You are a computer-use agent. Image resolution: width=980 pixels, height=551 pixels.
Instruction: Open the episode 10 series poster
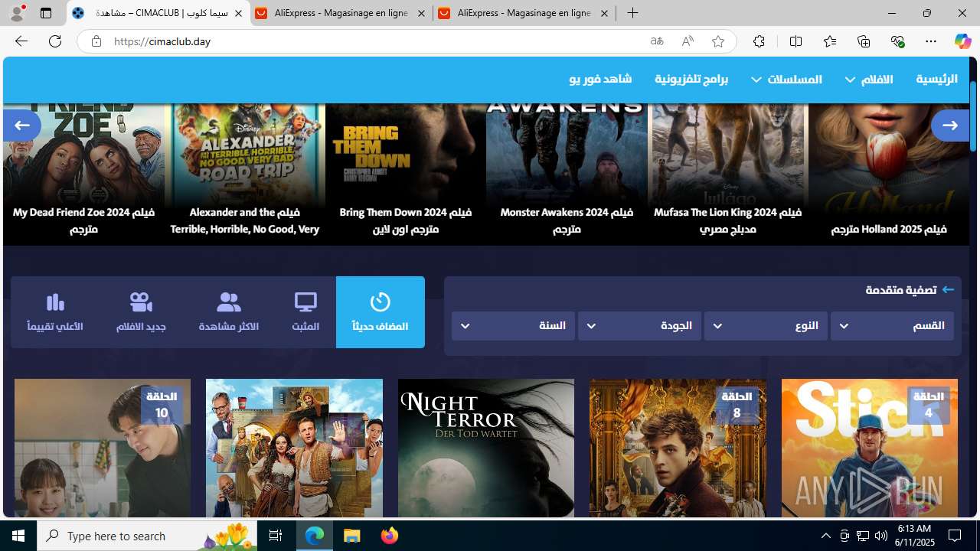click(x=103, y=448)
